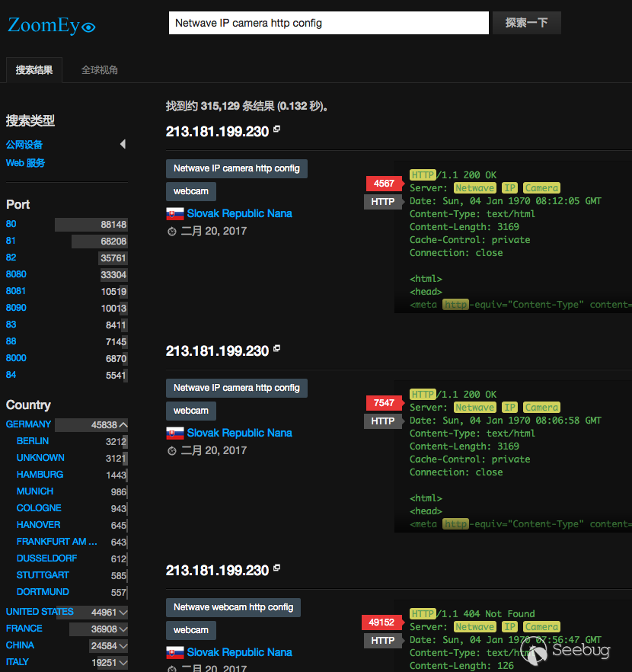Click external link icon beside second IP result
The width and height of the screenshot is (632, 672).
tap(277, 350)
